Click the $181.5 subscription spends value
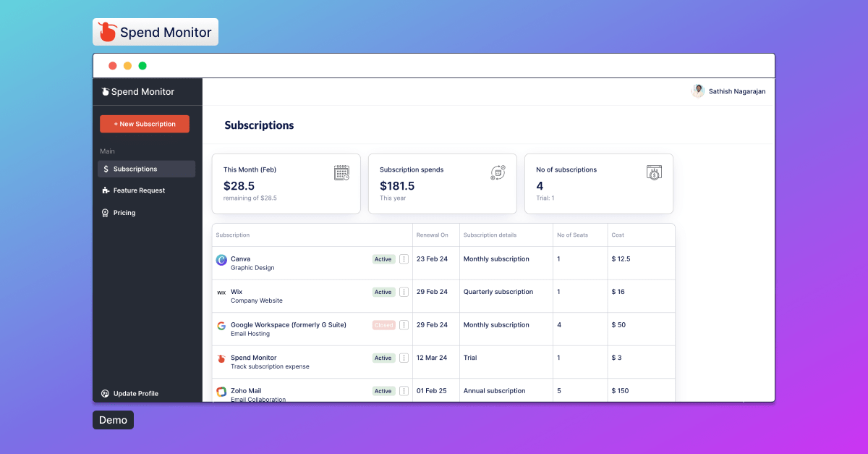Viewport: 868px width, 454px height. point(397,186)
